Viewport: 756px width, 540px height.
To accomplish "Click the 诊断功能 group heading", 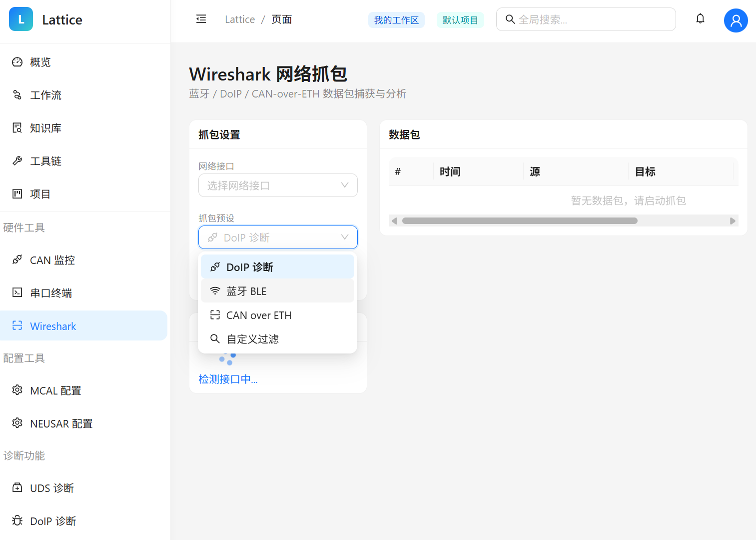I will pos(24,455).
